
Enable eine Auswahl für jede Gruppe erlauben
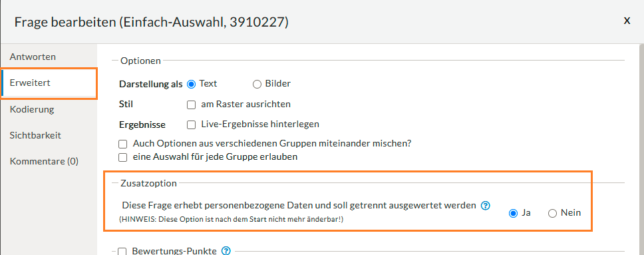pos(122,158)
